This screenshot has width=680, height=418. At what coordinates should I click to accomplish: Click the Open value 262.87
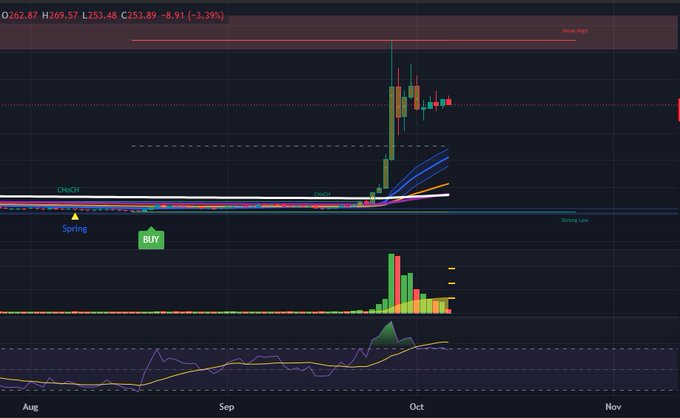(x=23, y=16)
